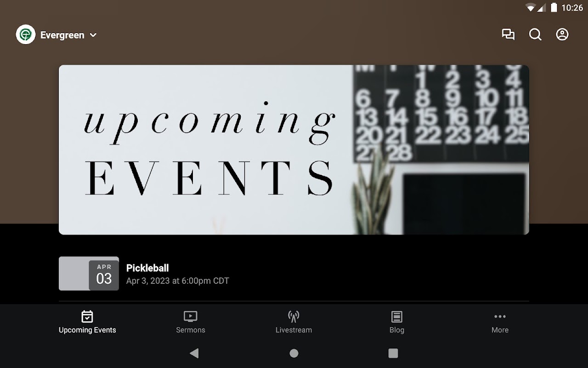This screenshot has height=368, width=588.
Task: Open recent apps square button
Action: pyautogui.click(x=393, y=353)
